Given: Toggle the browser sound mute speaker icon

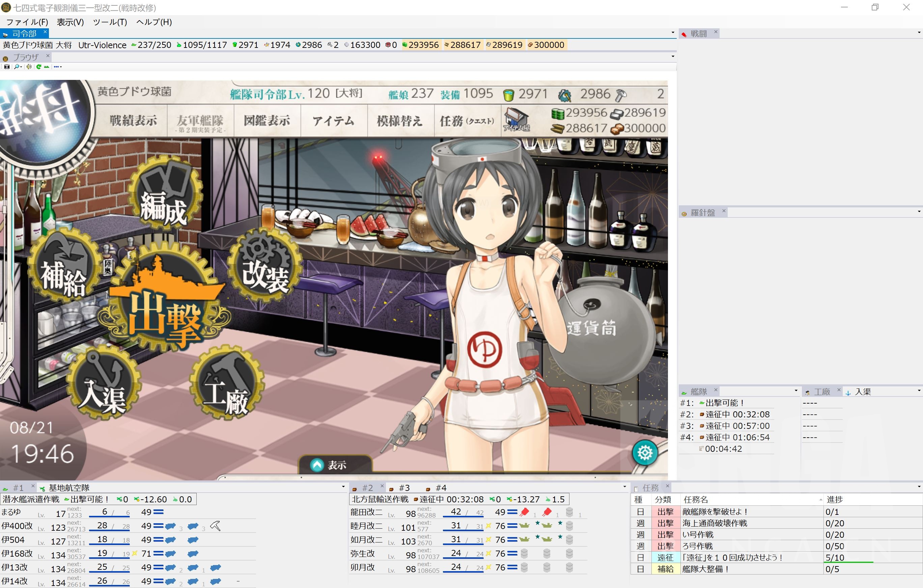Looking at the screenshot, I should point(29,67).
